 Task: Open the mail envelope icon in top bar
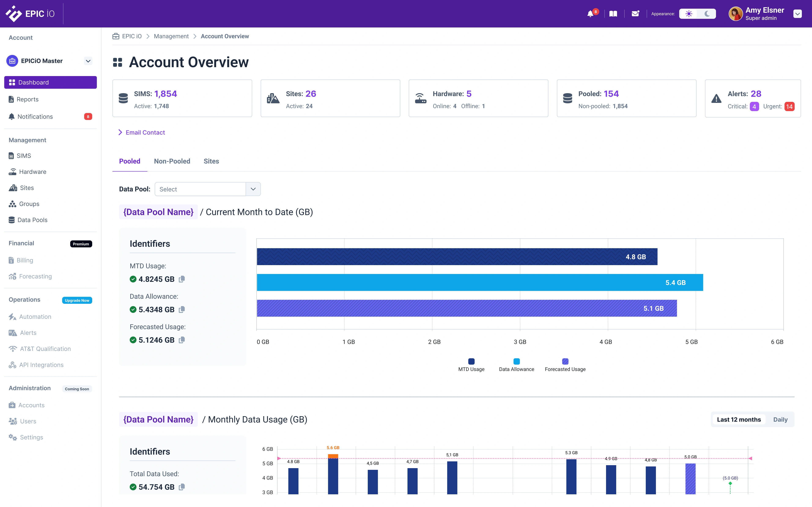pyautogui.click(x=635, y=14)
